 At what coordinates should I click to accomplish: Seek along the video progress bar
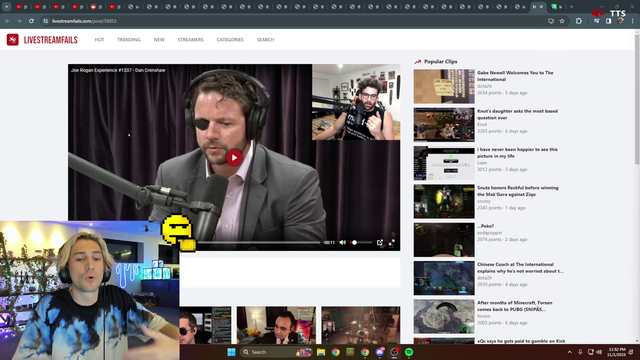(259, 242)
